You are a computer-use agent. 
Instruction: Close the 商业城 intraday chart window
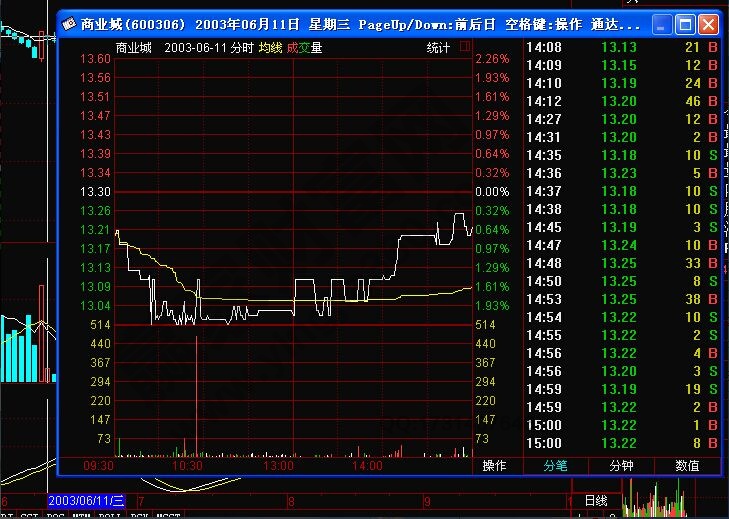[708, 23]
